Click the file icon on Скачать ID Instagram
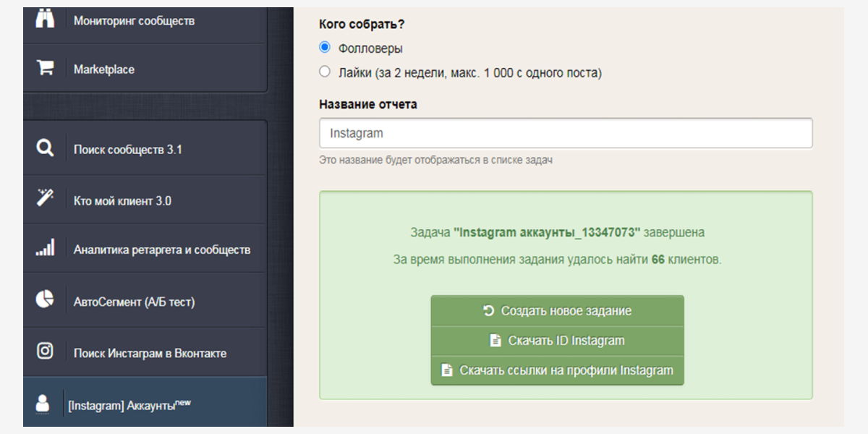The width and height of the screenshot is (868, 434). point(495,341)
